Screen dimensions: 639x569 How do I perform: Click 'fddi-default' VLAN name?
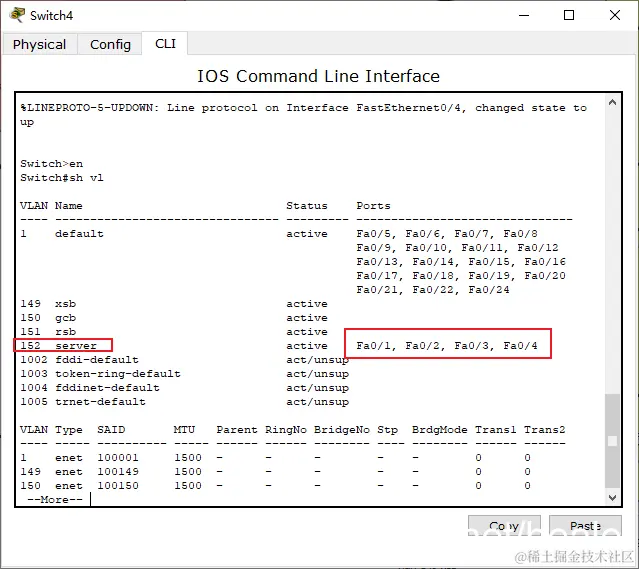point(97,360)
